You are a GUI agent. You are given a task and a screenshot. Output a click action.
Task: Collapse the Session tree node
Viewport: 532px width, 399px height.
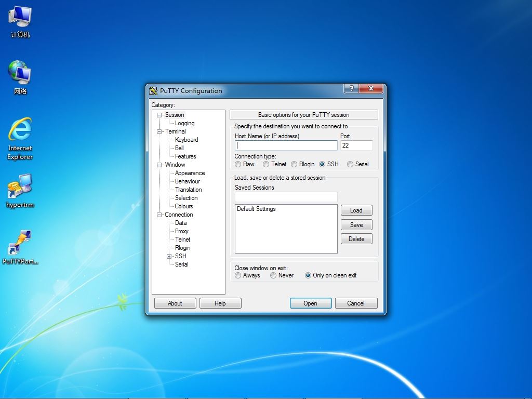click(159, 115)
